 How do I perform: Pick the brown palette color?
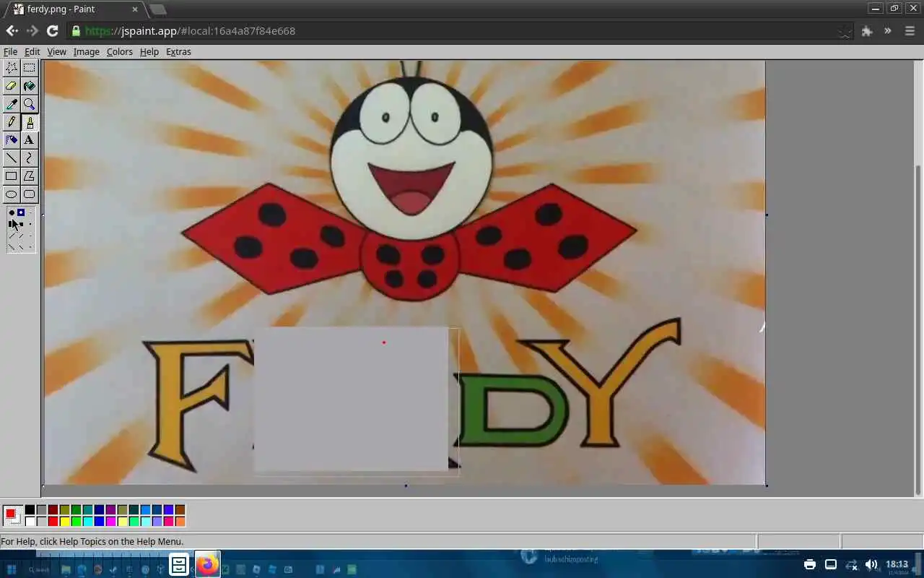point(180,509)
